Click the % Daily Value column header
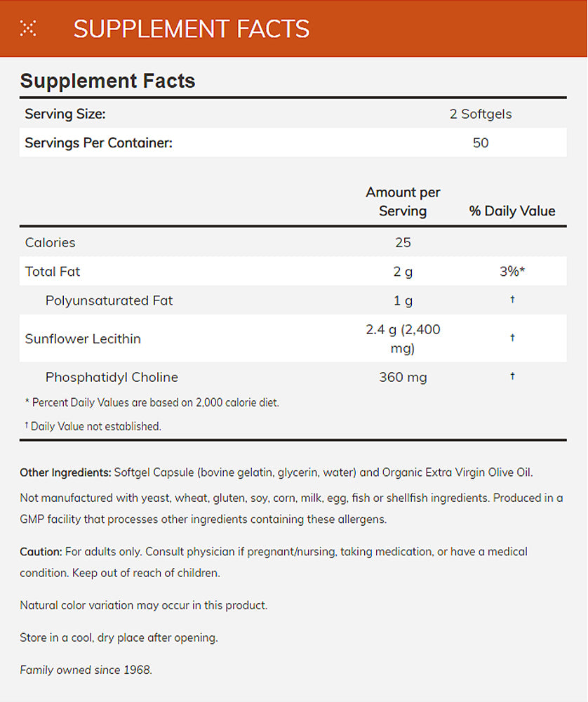 [512, 211]
